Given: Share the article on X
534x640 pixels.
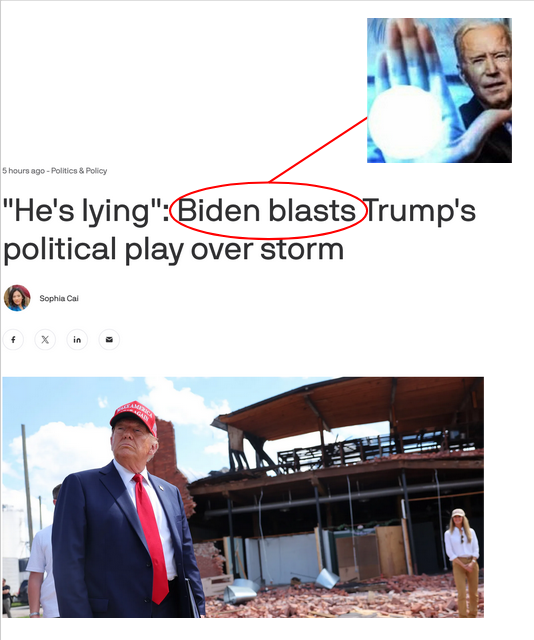Looking at the screenshot, I should (x=45, y=340).
